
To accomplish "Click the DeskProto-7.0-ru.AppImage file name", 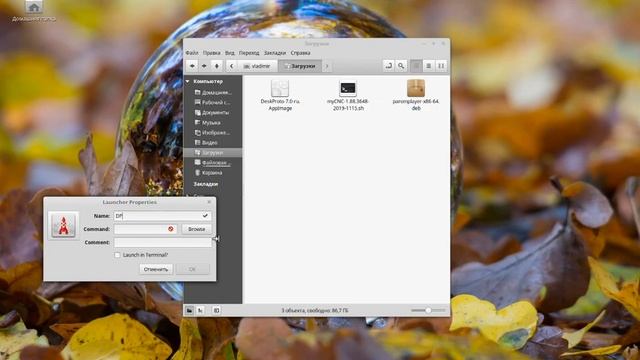I will click(280, 104).
